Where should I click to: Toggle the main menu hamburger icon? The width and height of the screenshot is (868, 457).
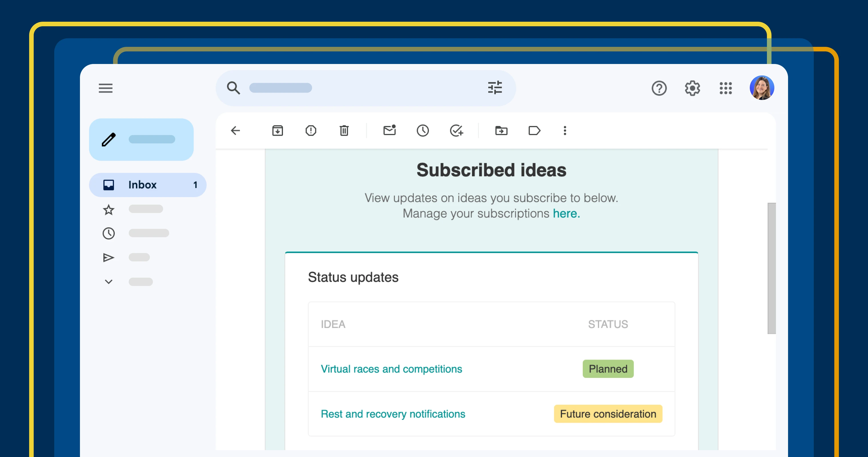tap(105, 88)
